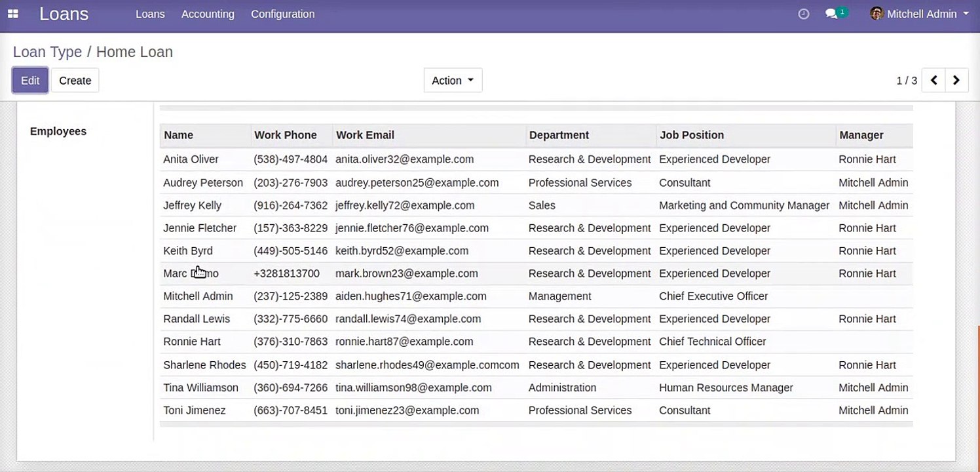Open Mitchell Admin user dropdown
The height and width of the screenshot is (472, 980).
[x=919, y=14]
